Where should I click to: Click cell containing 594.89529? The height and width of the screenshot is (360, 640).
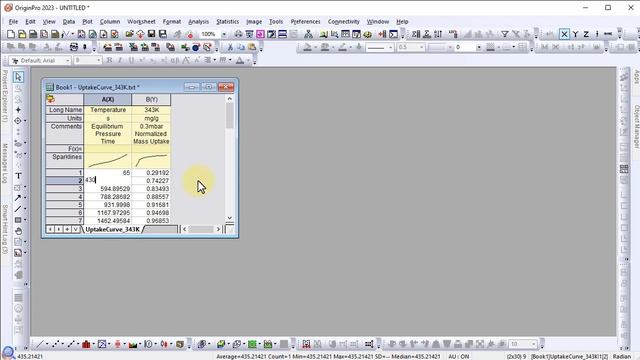[x=108, y=189]
